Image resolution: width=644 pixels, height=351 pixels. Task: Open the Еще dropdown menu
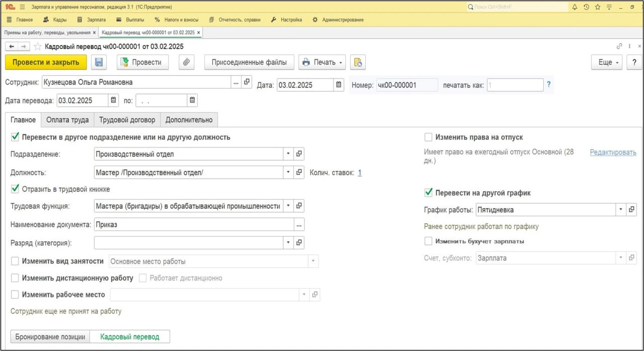pos(608,62)
